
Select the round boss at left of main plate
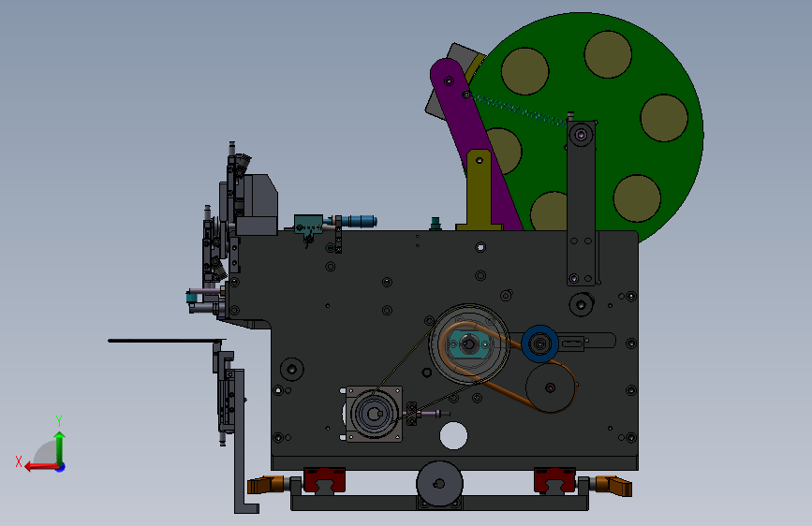pyautogui.click(x=292, y=369)
